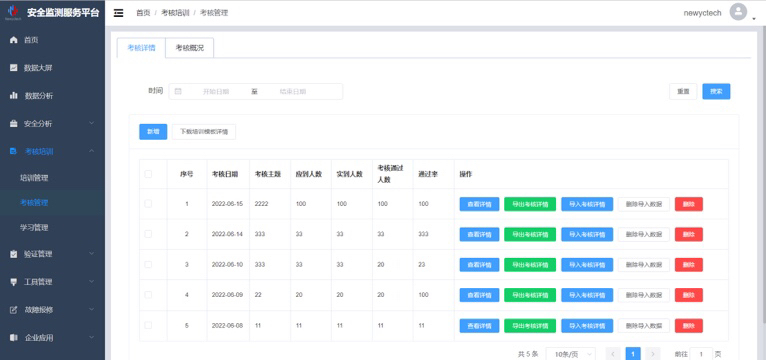
Task: Click 导出考核详情 for row 1
Action: pyautogui.click(x=530, y=204)
